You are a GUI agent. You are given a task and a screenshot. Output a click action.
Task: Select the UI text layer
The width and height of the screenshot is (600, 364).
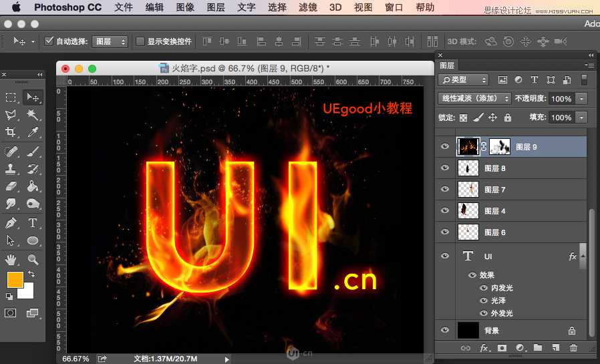tap(521, 256)
